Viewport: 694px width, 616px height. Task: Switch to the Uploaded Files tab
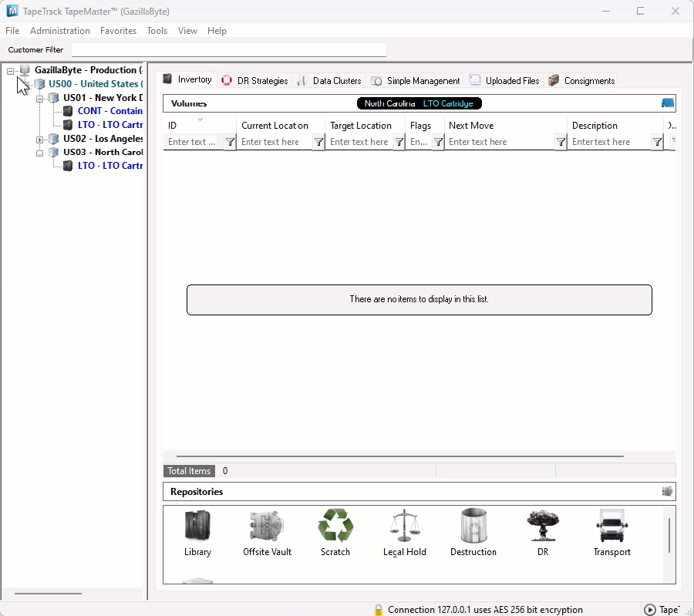504,80
